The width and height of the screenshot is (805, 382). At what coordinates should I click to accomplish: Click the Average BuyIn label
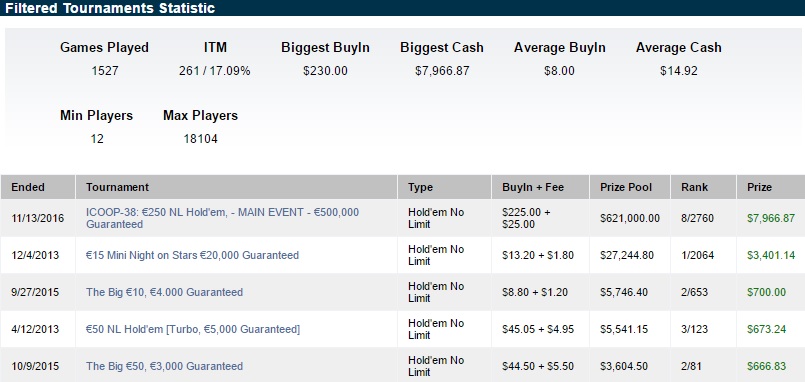coord(560,48)
